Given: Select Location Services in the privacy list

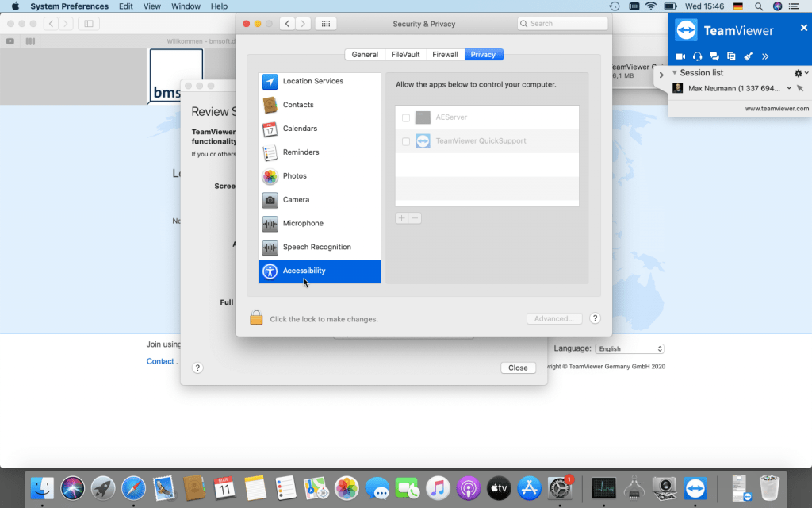Looking at the screenshot, I should [x=320, y=82].
